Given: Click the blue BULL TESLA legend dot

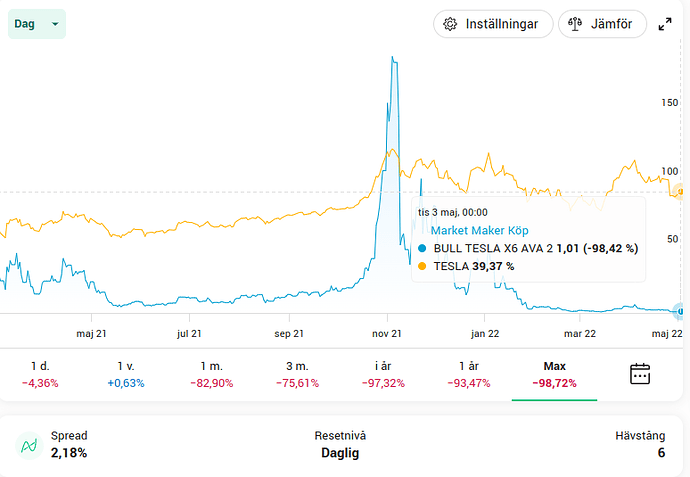Looking at the screenshot, I should [422, 248].
